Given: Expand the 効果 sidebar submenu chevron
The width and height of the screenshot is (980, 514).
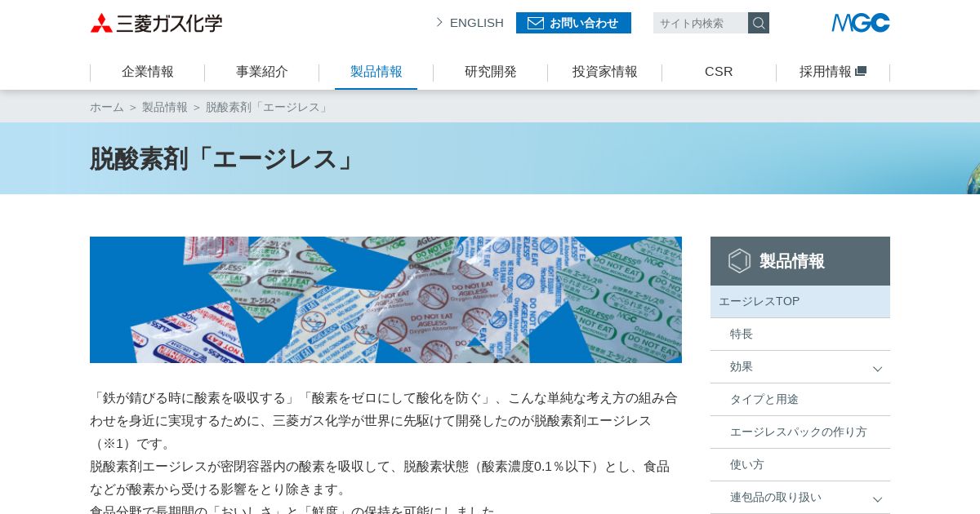Looking at the screenshot, I should (877, 369).
